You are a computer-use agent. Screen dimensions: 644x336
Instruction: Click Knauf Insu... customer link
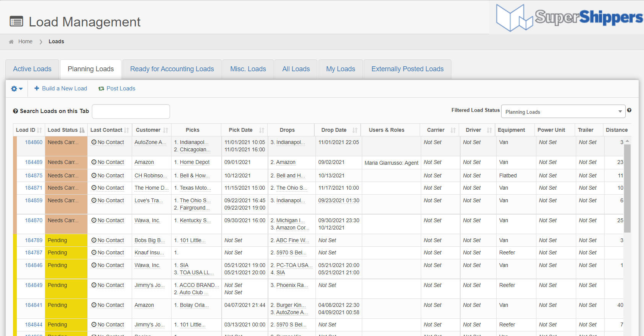(149, 252)
